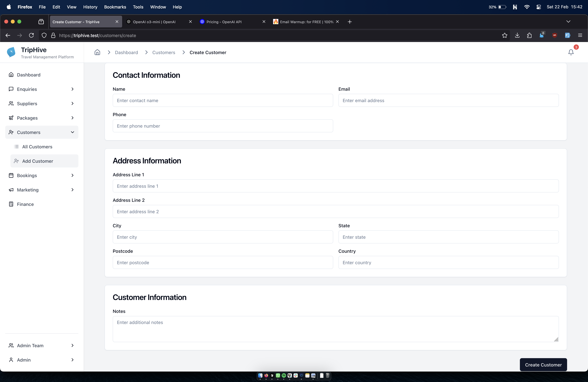The width and height of the screenshot is (588, 382).
Task: Click the Packages plane icon
Action: point(11,118)
